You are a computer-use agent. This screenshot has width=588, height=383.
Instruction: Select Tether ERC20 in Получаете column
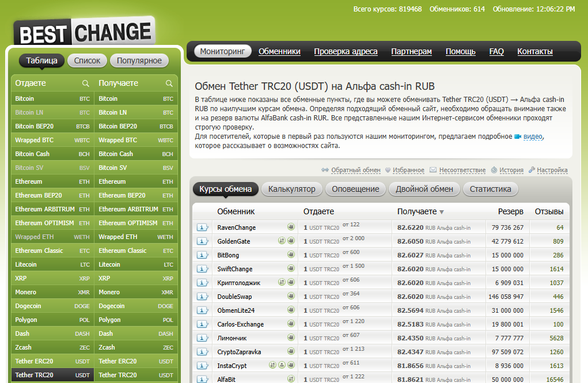pyautogui.click(x=136, y=361)
